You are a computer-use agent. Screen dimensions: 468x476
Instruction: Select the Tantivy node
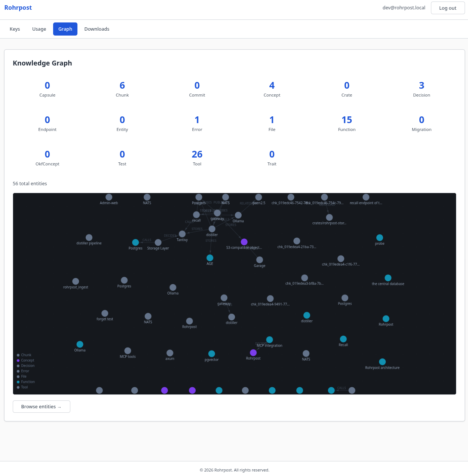(182, 234)
